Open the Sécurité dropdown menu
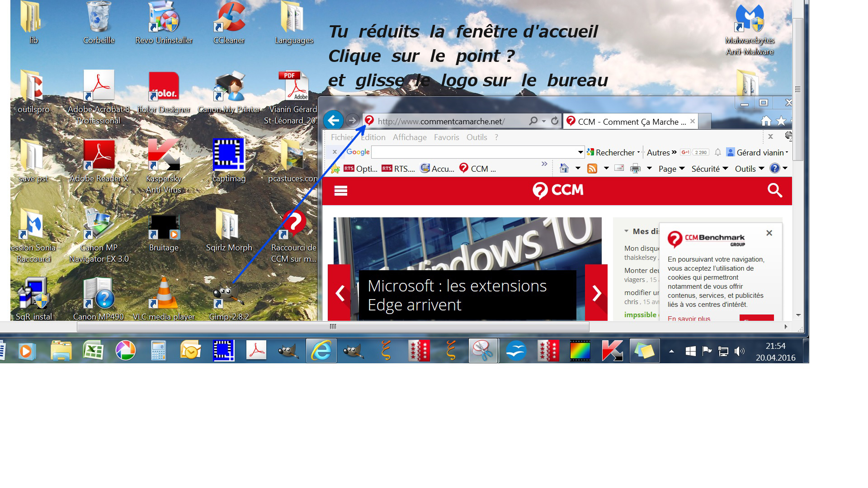This screenshot has width=868, height=488. [709, 169]
